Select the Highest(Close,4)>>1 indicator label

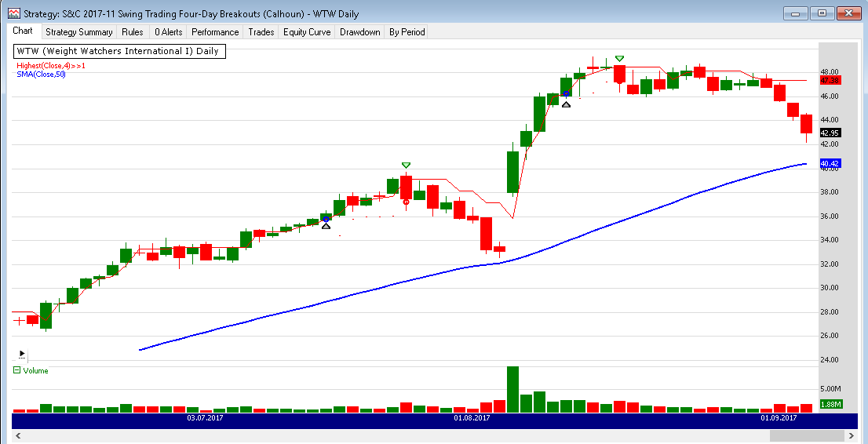click(x=51, y=66)
